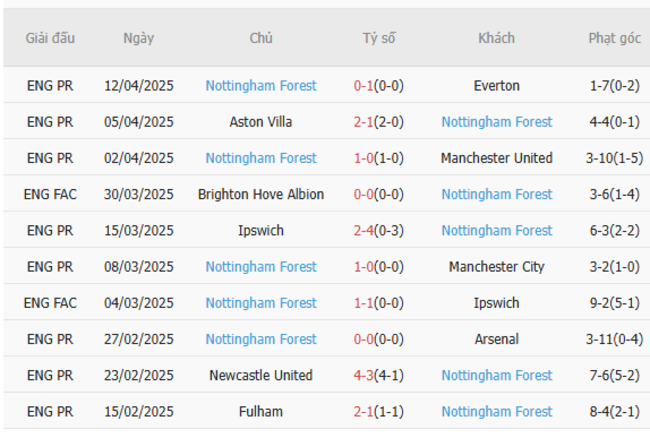Viewport: 650px width, 438px height.
Task: Click the 3-11(0-4) corner stat for the Arsenal match
Action: [615, 339]
